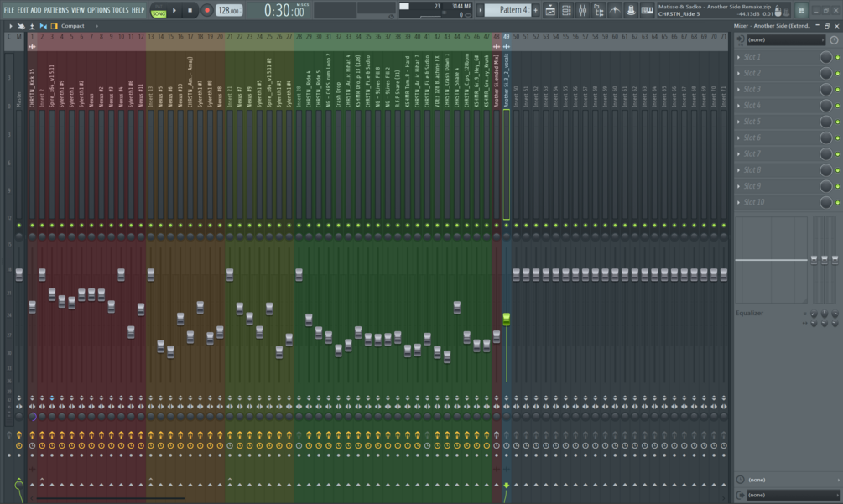Click the Stop button in the transport
The height and width of the screenshot is (504, 843).
pyautogui.click(x=190, y=10)
